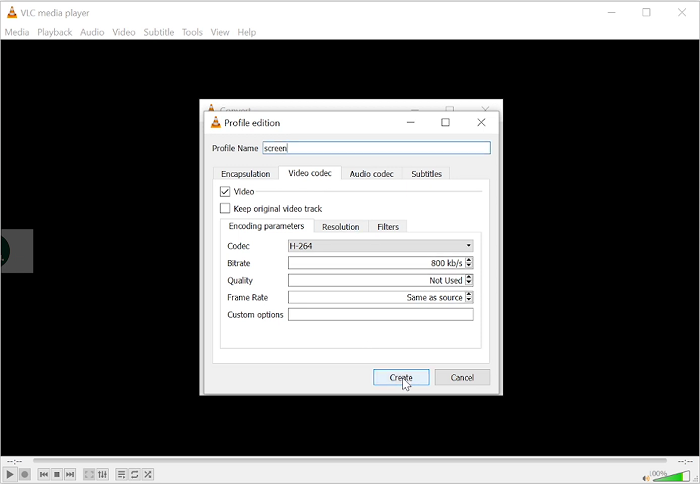Viewport: 700px width, 484px height.
Task: Open the Subtitle menu
Action: (x=158, y=32)
